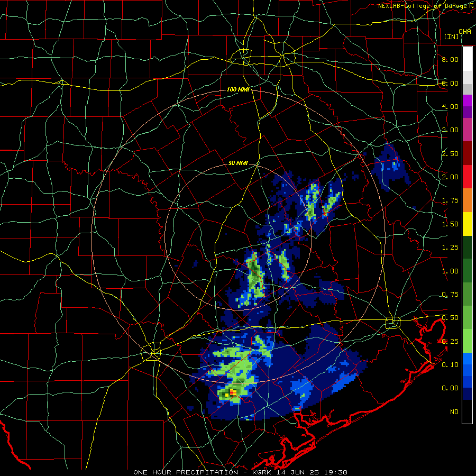Pick the orange 1.75 legend swatch
Screen dimensions: 476x476
point(467,200)
